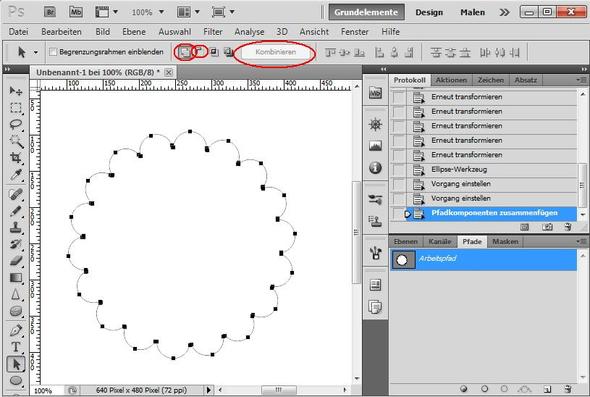Select the Rectangular Marquee tool
Screen dimensions: 590x397
coord(15,108)
